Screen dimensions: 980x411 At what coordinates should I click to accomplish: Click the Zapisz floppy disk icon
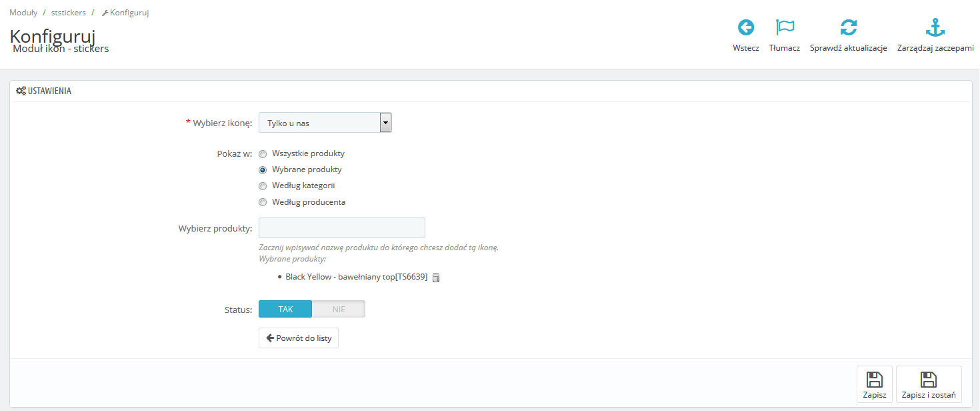874,380
